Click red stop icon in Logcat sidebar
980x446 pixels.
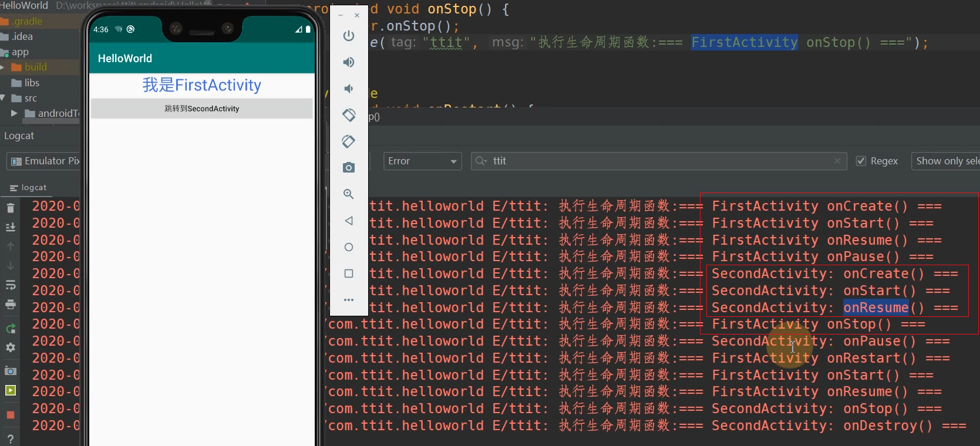(x=10, y=415)
